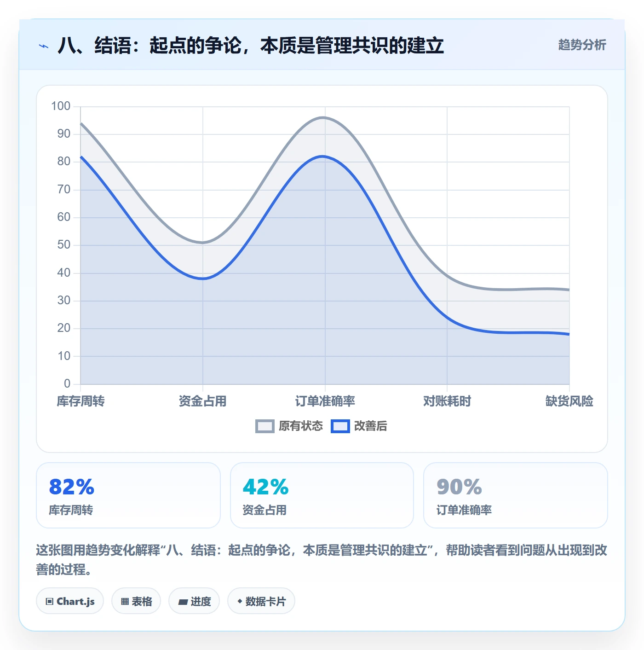This screenshot has height=650, width=644.
Task: Click the description paragraph starting 这张图用趋势变化
Action: coord(322,560)
